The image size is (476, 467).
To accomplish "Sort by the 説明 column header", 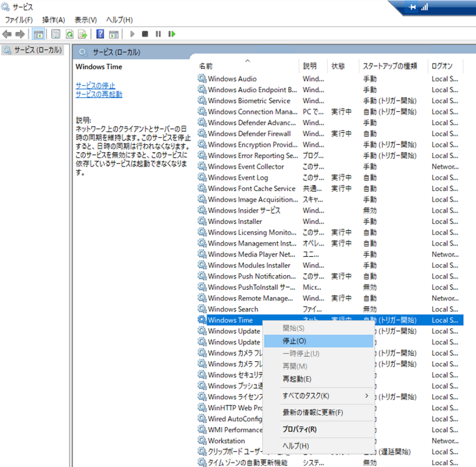I will point(313,66).
